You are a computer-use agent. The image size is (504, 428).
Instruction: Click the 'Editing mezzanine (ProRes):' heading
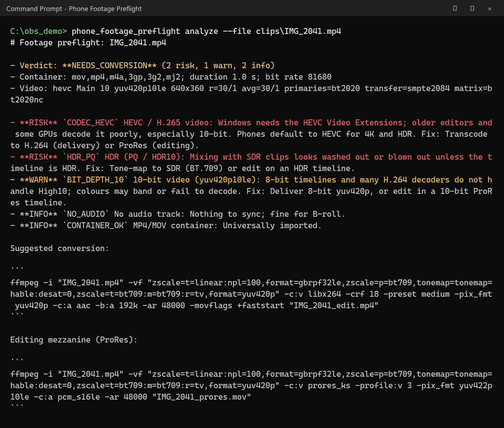[74, 340]
